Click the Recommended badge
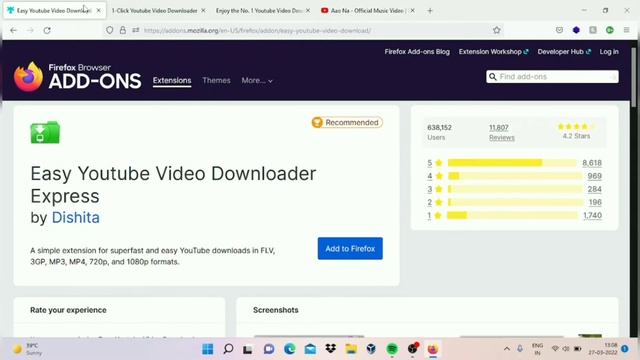Image resolution: width=640 pixels, height=360 pixels. [347, 122]
